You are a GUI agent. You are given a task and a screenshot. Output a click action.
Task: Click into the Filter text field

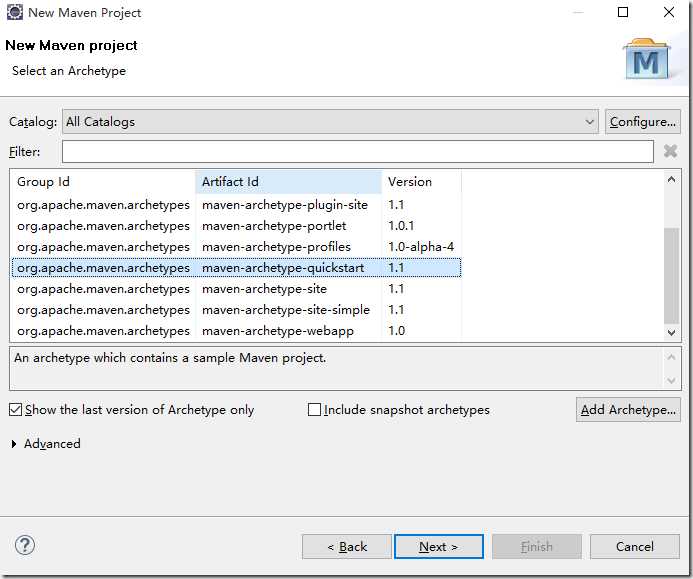357,151
